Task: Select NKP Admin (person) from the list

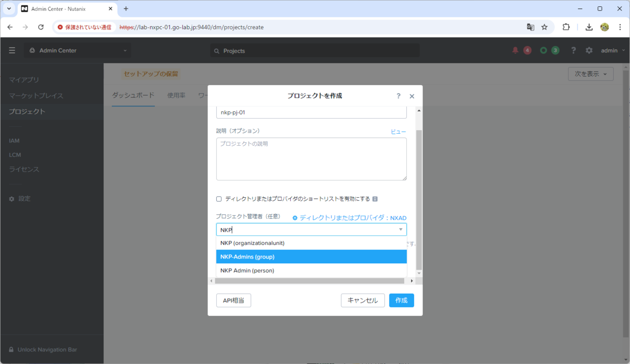Action: [311, 271]
